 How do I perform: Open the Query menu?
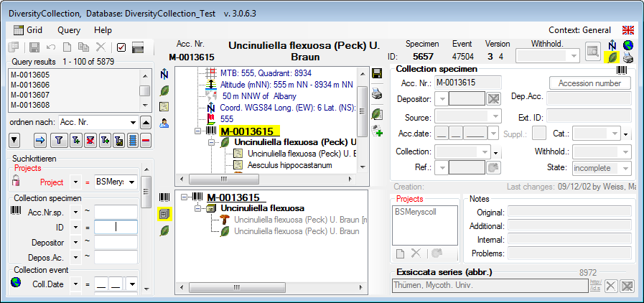[x=69, y=30]
